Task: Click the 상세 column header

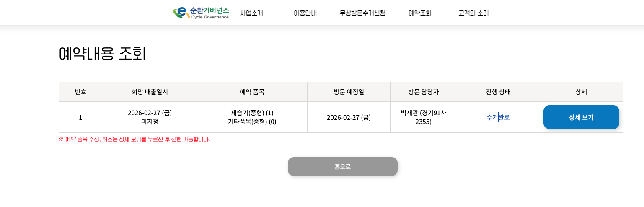Action: (581, 92)
